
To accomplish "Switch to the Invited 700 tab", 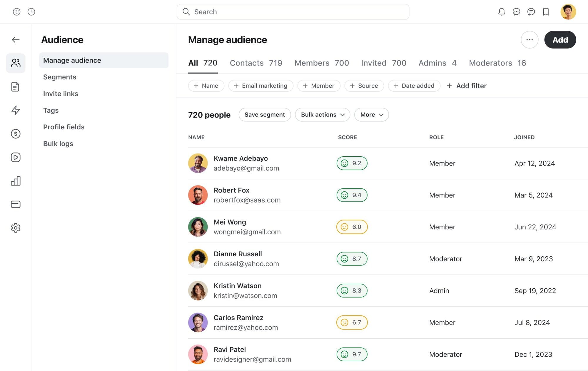I will coord(384,63).
